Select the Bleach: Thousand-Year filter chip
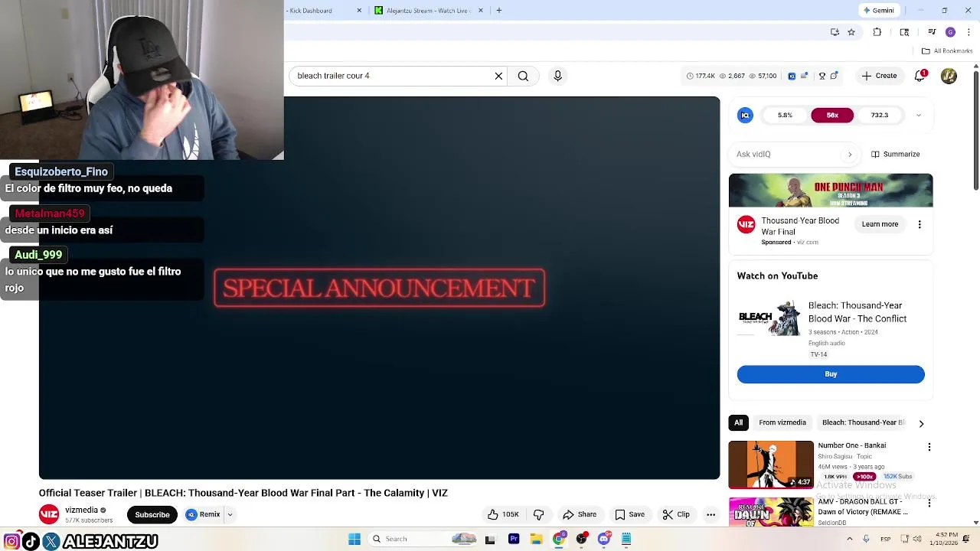Screen dimensions: 980x551 [x=863, y=422]
